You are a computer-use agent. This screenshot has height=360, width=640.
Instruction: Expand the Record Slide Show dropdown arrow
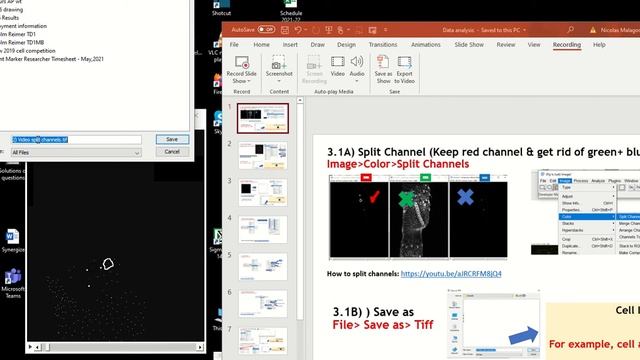pos(249,81)
